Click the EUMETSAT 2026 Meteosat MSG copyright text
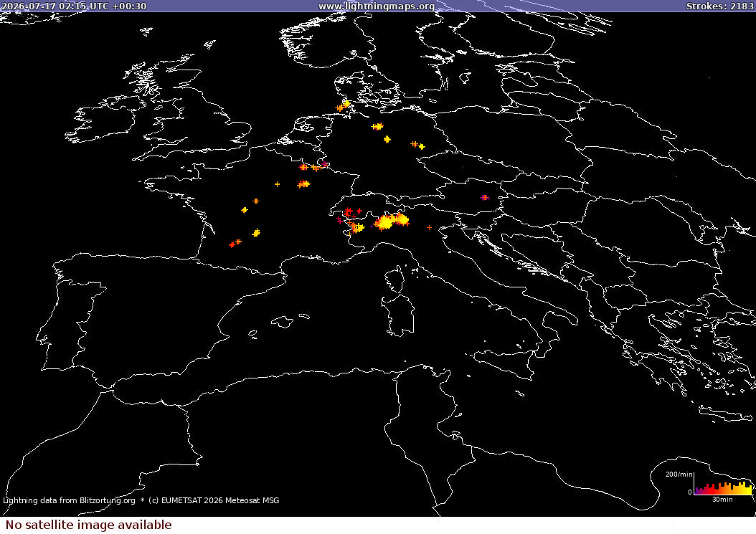Image resolution: width=756 pixels, height=534 pixels. 214,500
